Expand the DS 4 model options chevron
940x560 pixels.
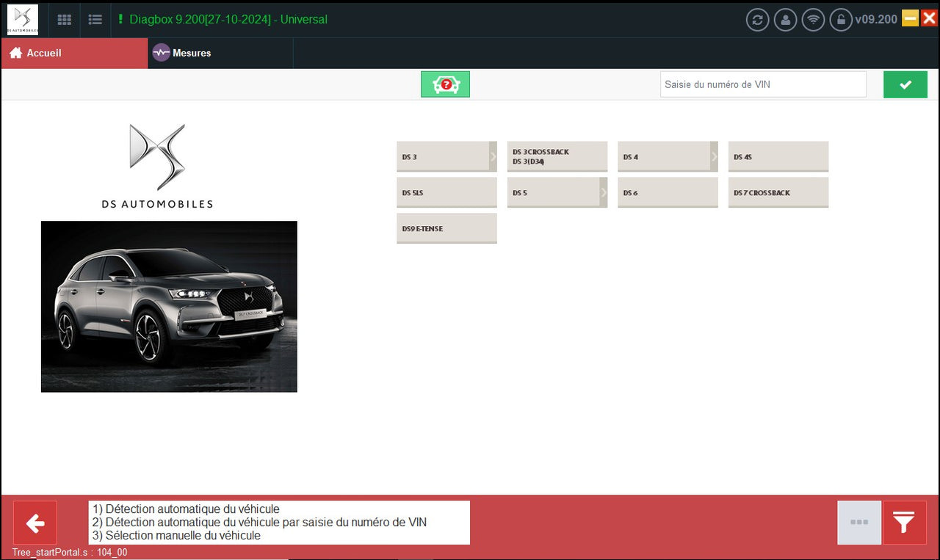(713, 156)
